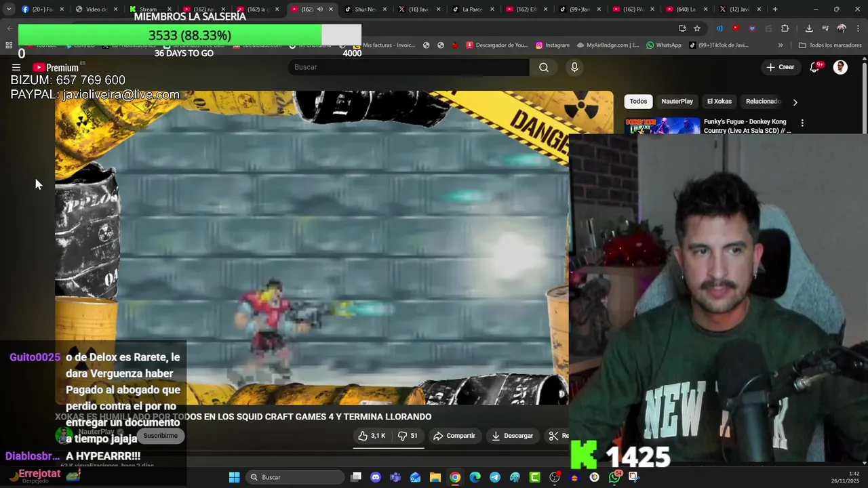Screen dimensions: 868x488
Task: Expand hidden bookmarks with chevron
Action: coord(781,45)
